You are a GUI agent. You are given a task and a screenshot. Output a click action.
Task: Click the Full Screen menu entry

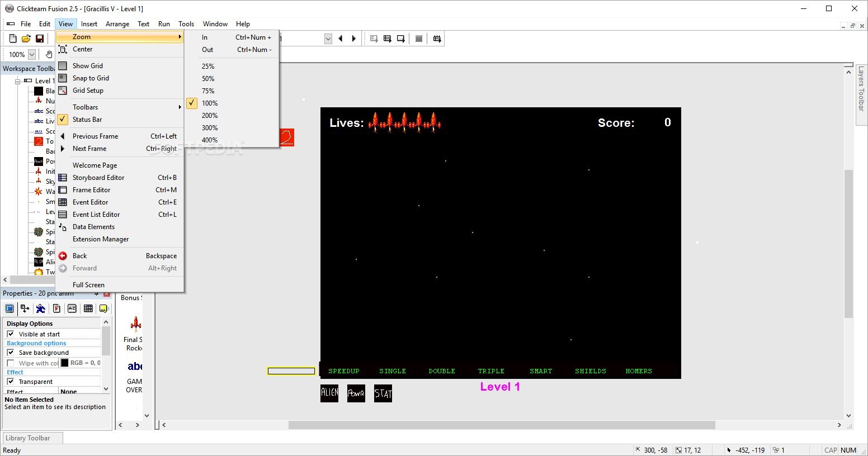pyautogui.click(x=89, y=284)
